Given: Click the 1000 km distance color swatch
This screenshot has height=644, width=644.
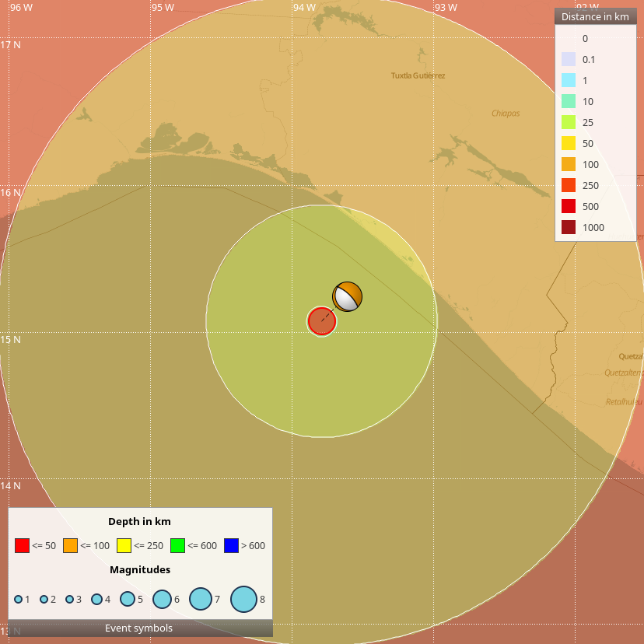Looking at the screenshot, I should 568,227.
